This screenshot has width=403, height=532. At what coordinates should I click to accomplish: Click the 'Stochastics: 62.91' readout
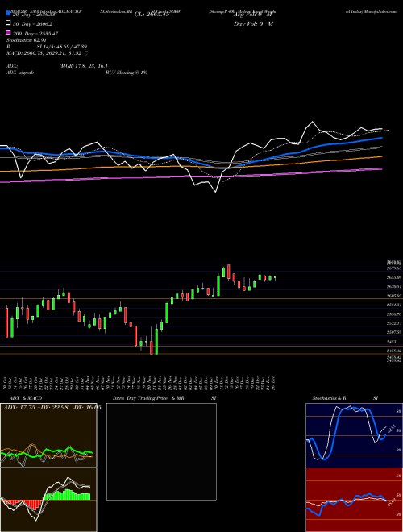pos(27,40)
